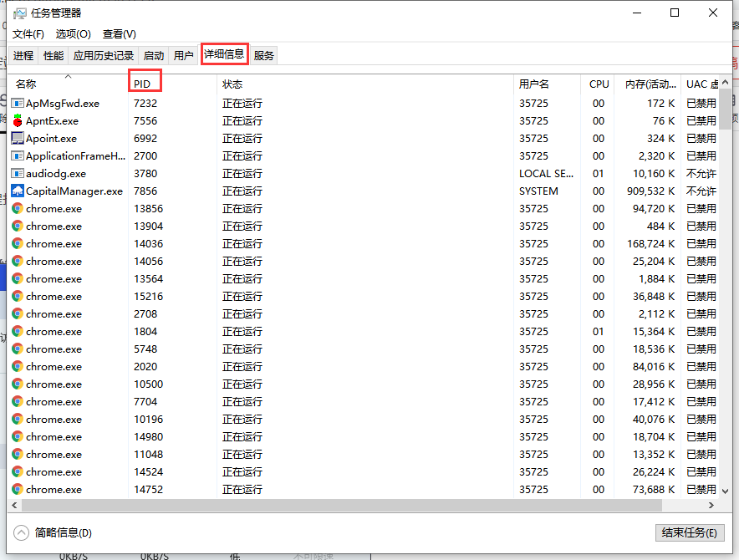Open the 查看(V) menu

click(x=119, y=33)
